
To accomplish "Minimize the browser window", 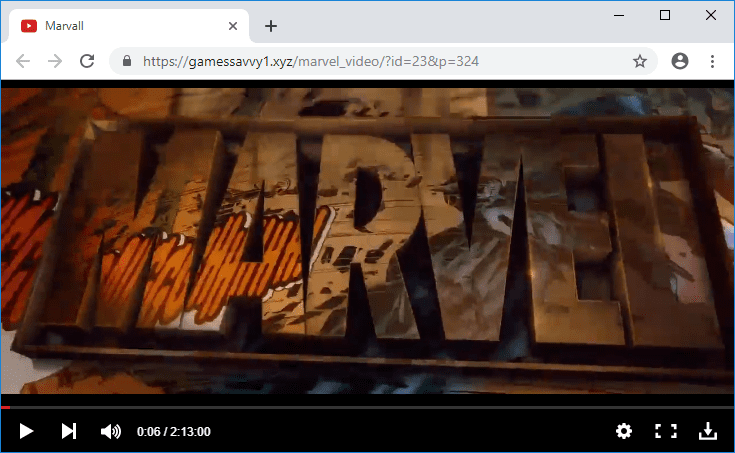I will click(619, 15).
